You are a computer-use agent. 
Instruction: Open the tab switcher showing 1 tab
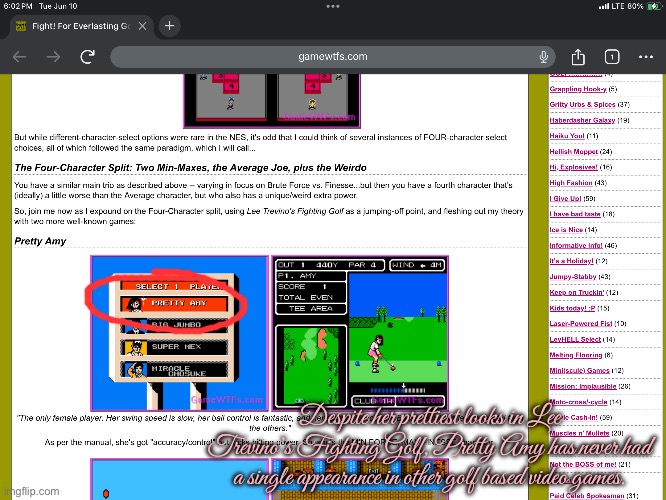(x=612, y=56)
